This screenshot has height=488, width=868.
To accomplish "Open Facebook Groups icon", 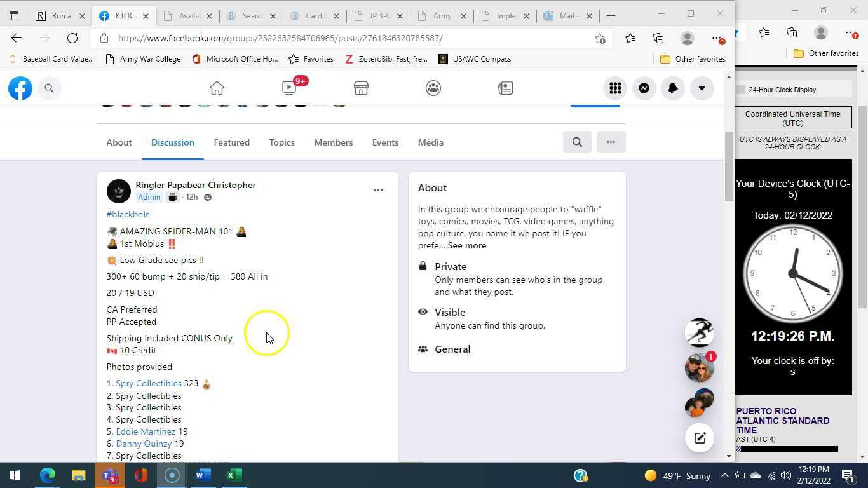I will [433, 88].
